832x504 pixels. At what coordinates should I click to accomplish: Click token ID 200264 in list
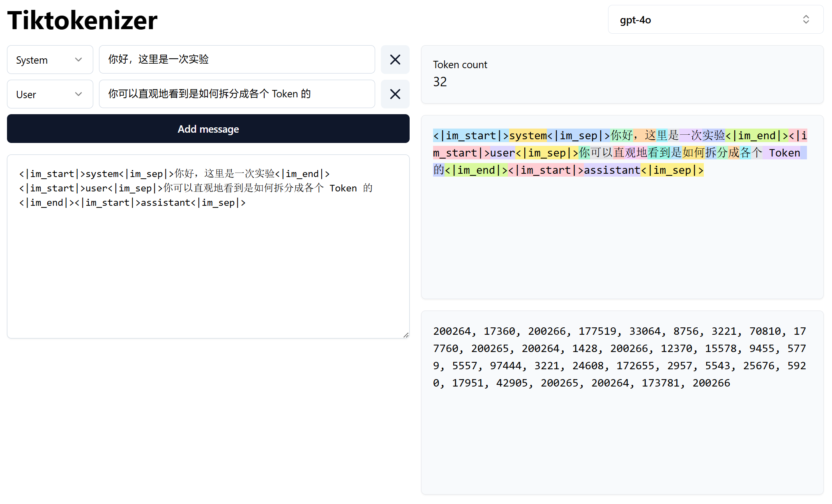452,331
